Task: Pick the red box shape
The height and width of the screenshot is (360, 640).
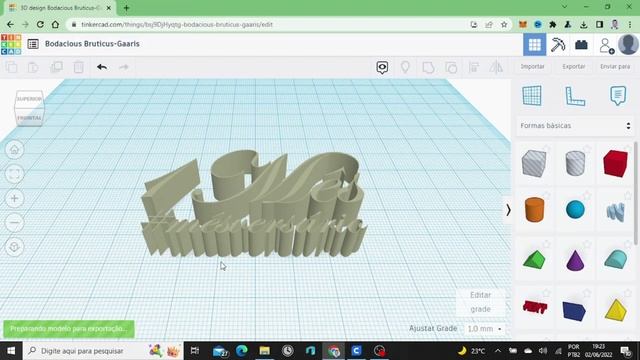Action: coord(615,163)
